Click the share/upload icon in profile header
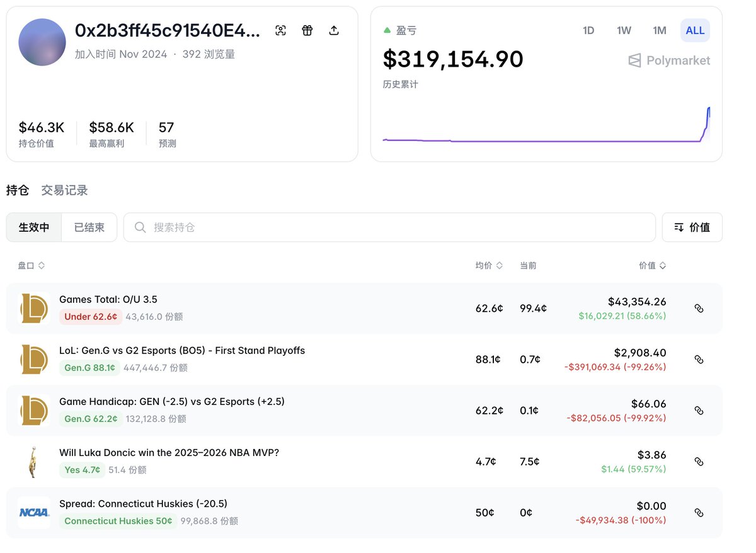Image resolution: width=756 pixels, height=553 pixels. [x=335, y=30]
